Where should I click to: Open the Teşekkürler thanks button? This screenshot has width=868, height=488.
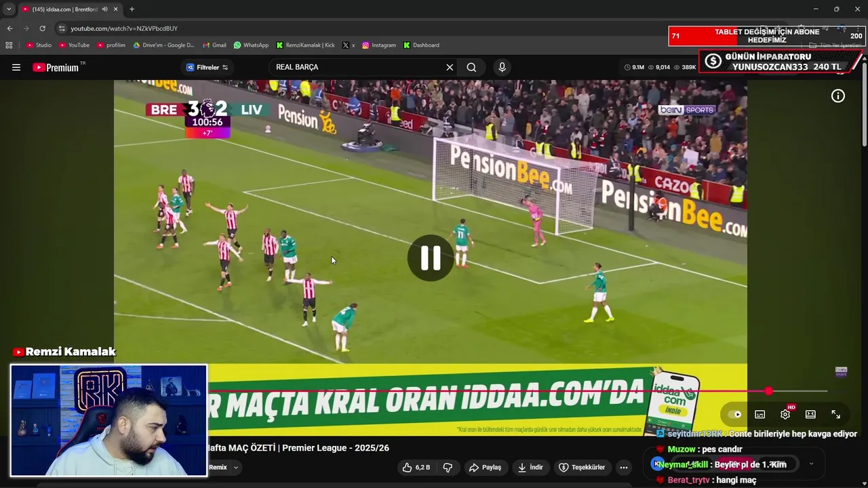[x=581, y=468]
